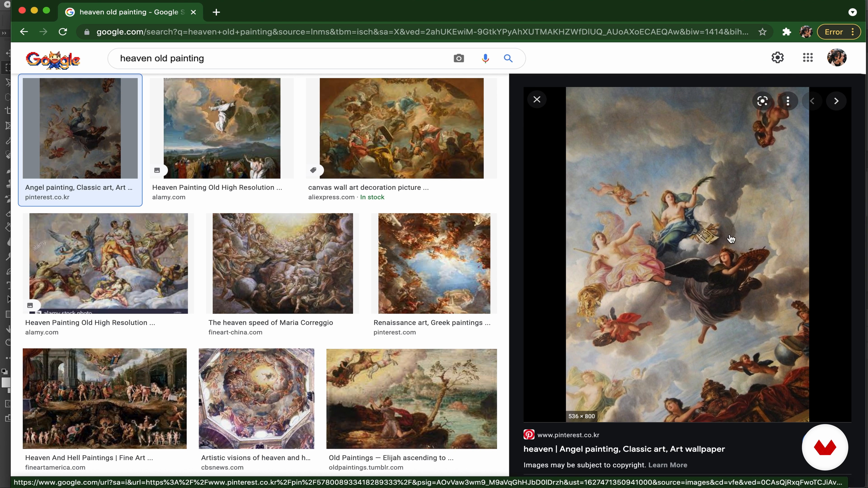
Task: Click the cbsnews.com source label
Action: 222,467
